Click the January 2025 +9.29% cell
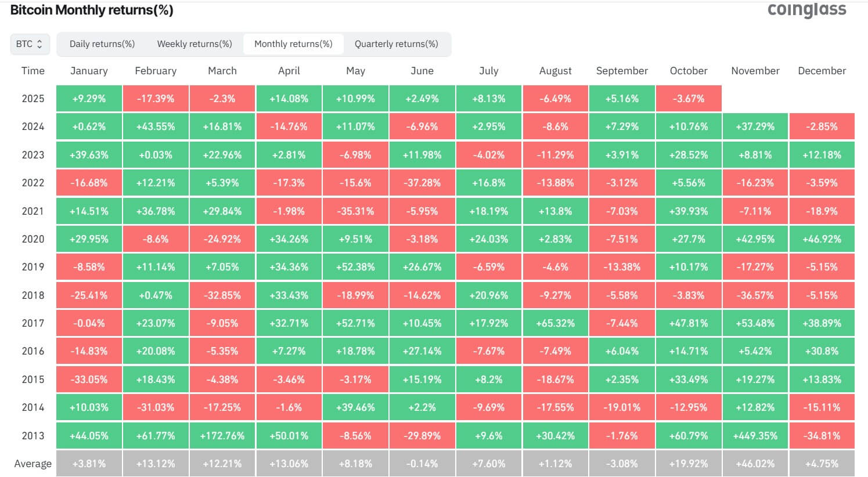Screen dimensions: 868x477 (88, 98)
